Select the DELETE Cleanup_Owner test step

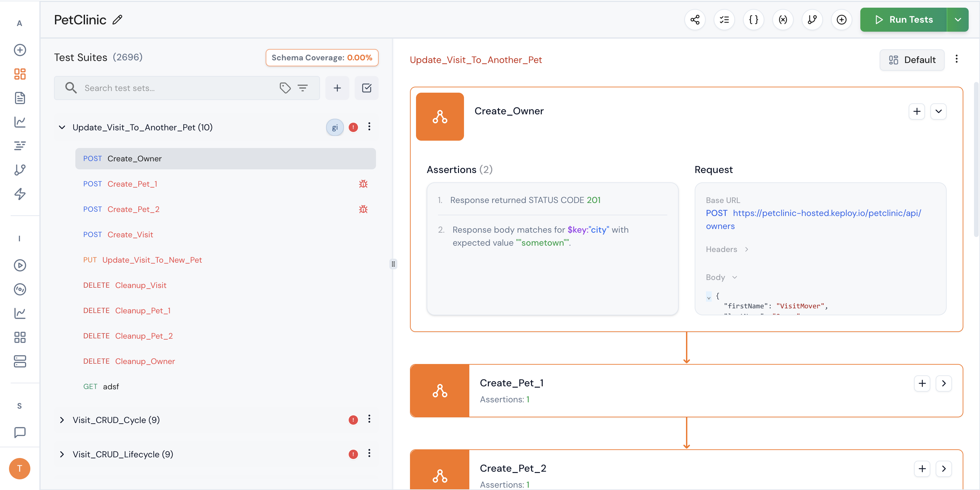[145, 361]
